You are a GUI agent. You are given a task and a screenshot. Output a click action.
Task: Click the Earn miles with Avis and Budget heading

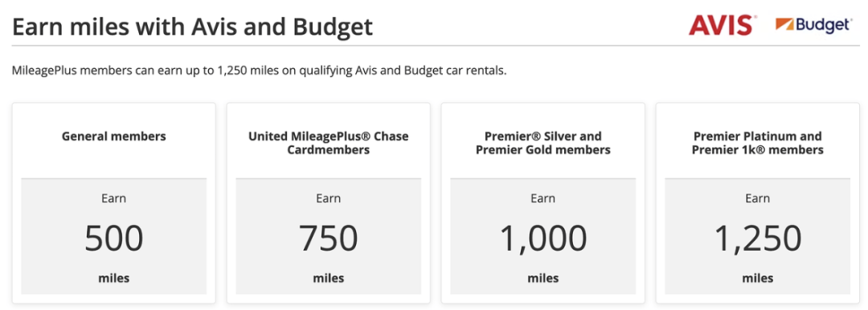point(192,27)
